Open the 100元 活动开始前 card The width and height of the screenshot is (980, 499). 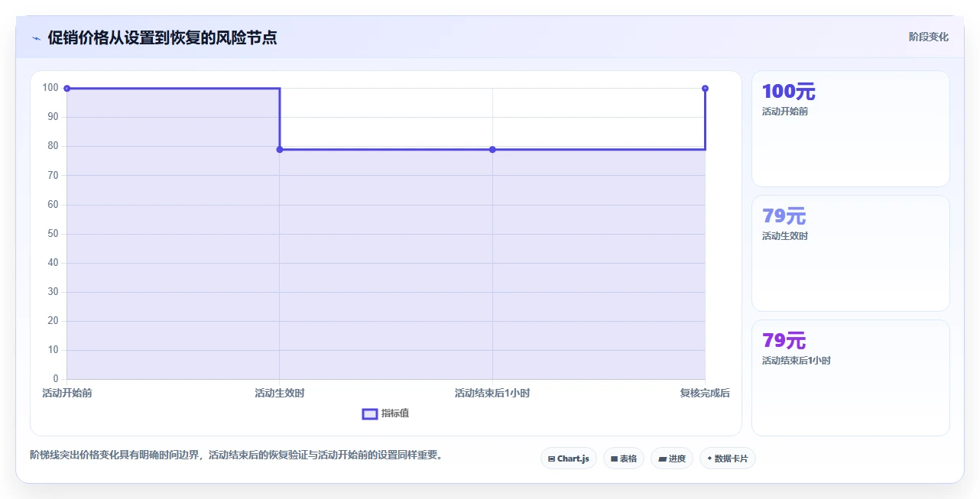[x=851, y=129]
